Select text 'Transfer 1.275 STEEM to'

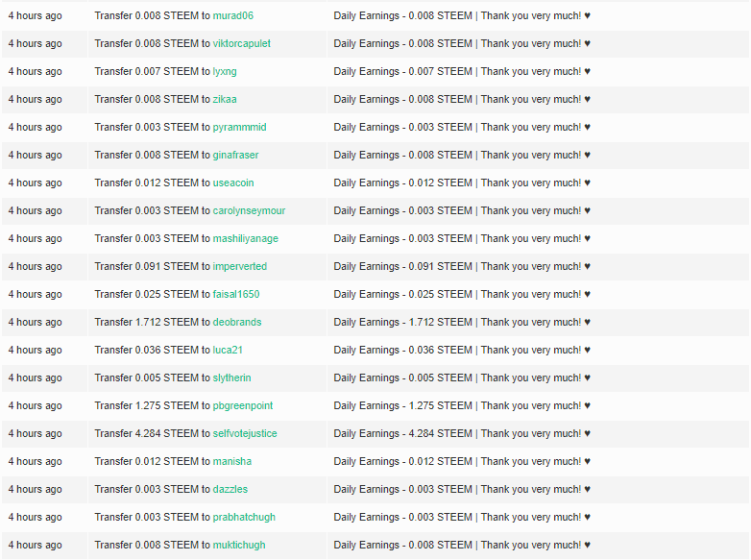153,404
